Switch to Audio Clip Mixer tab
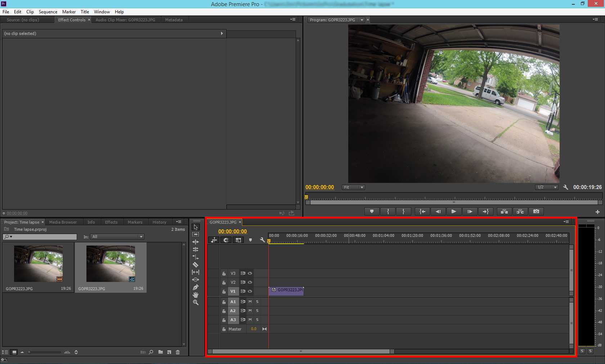This screenshot has width=605, height=364. point(125,20)
